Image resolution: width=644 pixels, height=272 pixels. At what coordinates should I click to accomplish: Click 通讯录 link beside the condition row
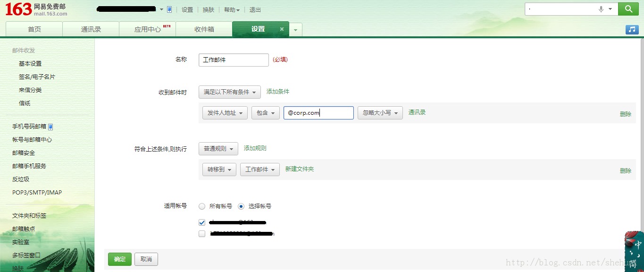[417, 112]
